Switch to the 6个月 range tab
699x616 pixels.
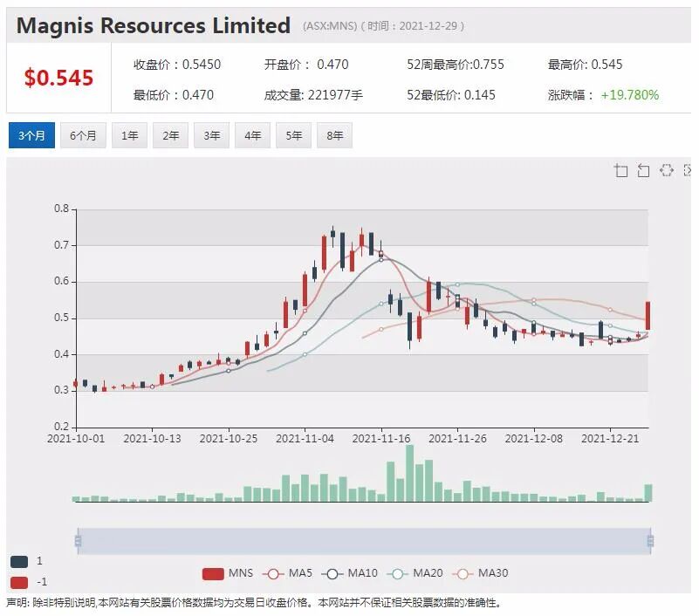[x=83, y=135]
